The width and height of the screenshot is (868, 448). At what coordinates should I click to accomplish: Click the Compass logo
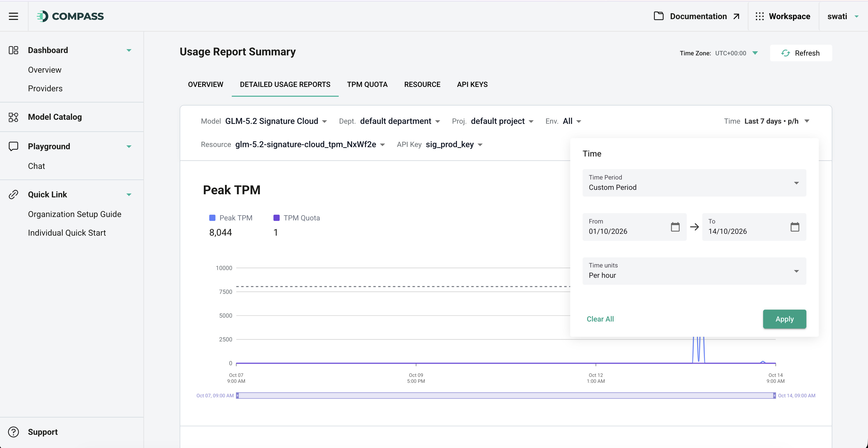(70, 16)
